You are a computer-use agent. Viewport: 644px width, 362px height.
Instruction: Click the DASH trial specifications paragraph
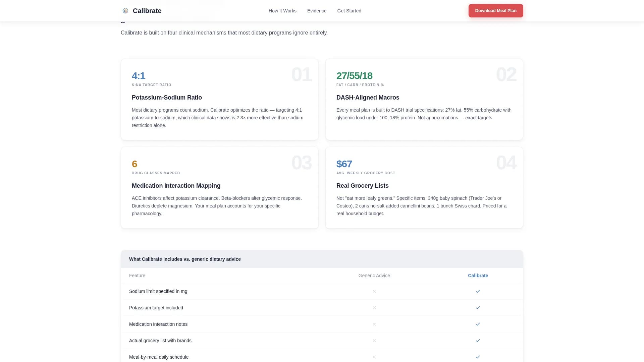pyautogui.click(x=424, y=114)
